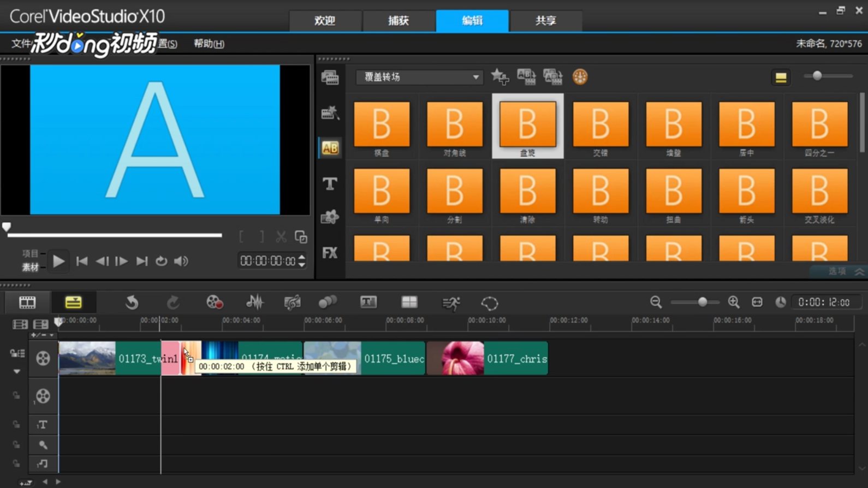Image resolution: width=868 pixels, height=488 pixels.
Task: Open the Mask Creator circle icon
Action: click(490, 303)
